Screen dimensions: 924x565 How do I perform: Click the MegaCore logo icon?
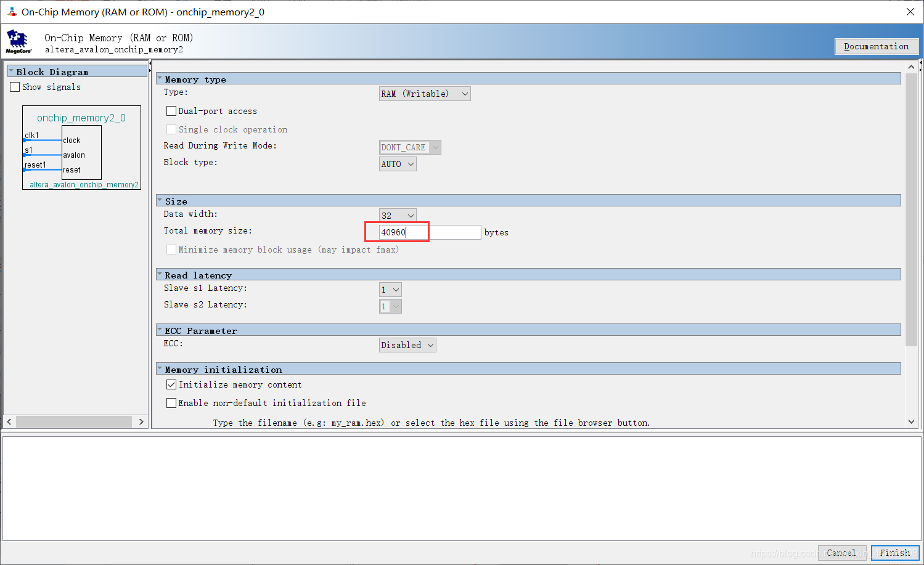(18, 42)
